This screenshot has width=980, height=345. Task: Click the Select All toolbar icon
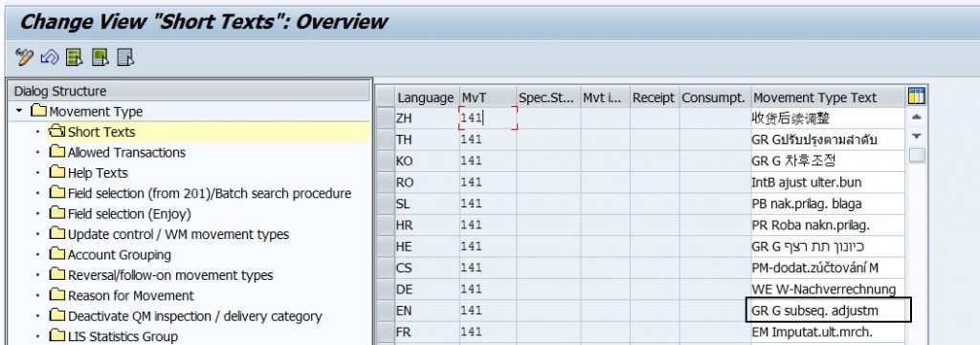click(x=75, y=58)
